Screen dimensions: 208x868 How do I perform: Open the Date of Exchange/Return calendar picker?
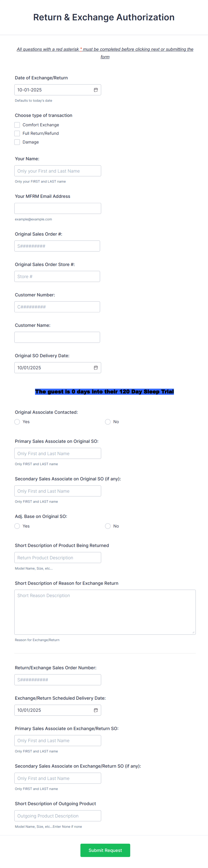pos(96,90)
